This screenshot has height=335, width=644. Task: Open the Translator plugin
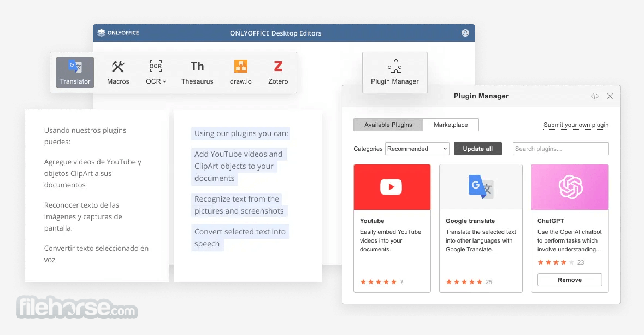[75, 73]
